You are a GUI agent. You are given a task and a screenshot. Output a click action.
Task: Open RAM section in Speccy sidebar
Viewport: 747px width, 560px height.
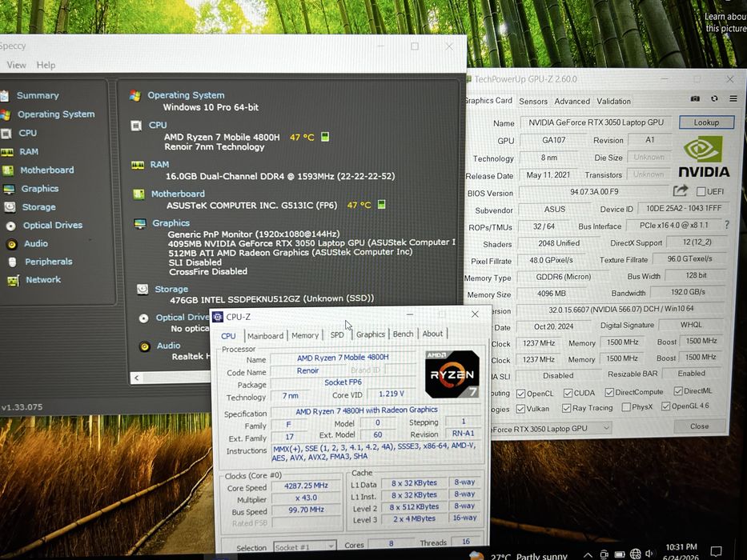(x=29, y=151)
